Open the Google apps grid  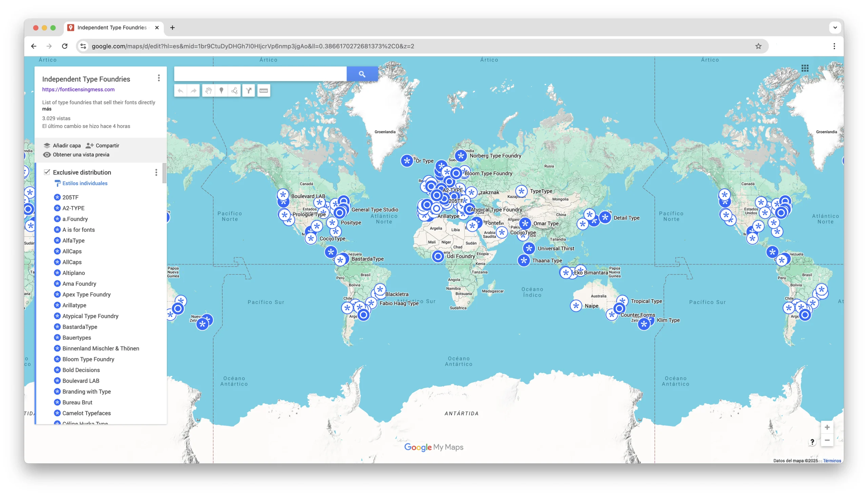point(805,69)
